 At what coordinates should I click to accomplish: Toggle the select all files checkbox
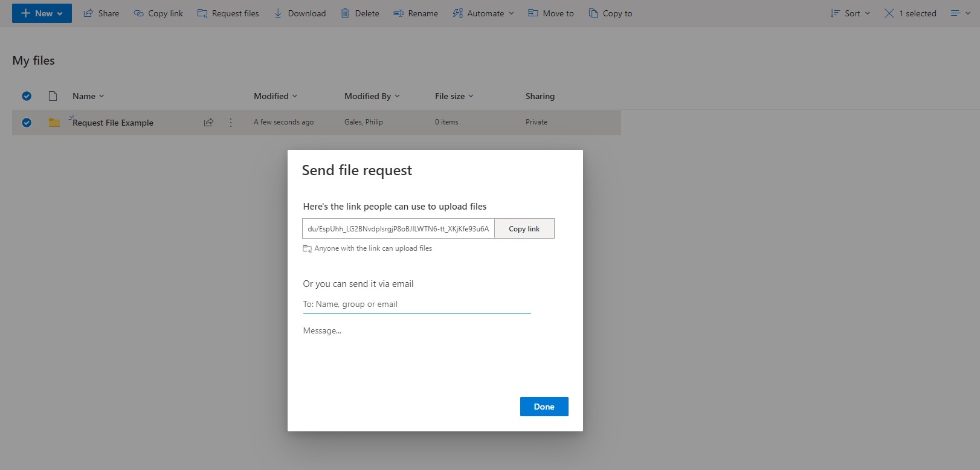(x=27, y=96)
